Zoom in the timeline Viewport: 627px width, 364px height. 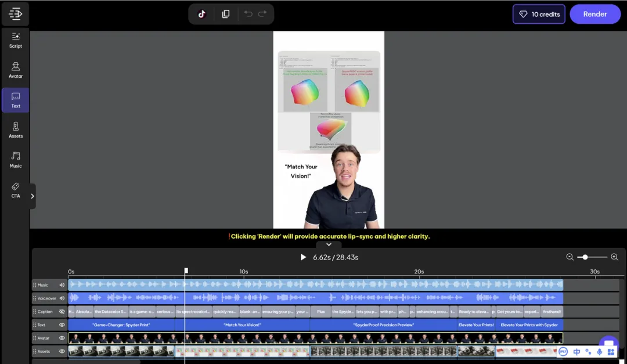coord(615,257)
